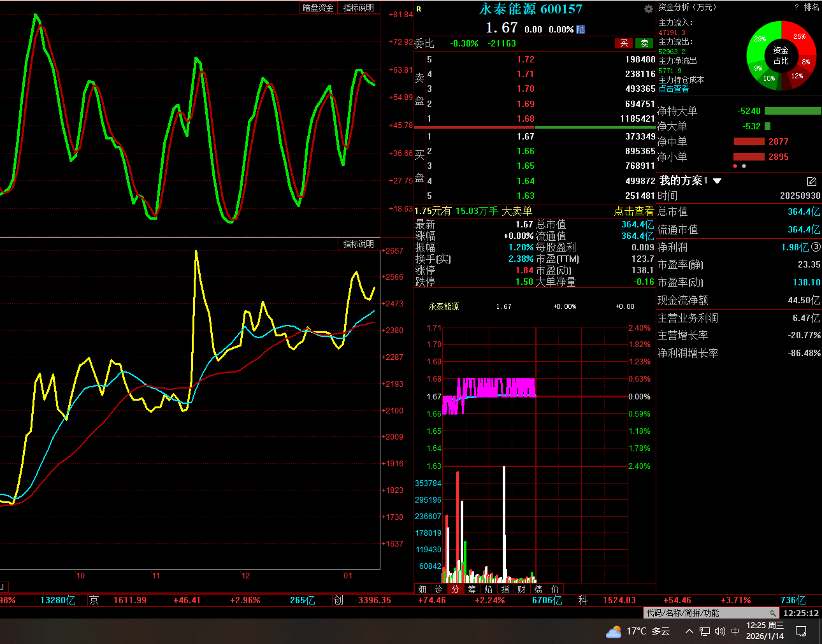This screenshot has height=644, width=822.
Task: Open the 排名 ranking link
Action: pyautogui.click(x=812, y=7)
